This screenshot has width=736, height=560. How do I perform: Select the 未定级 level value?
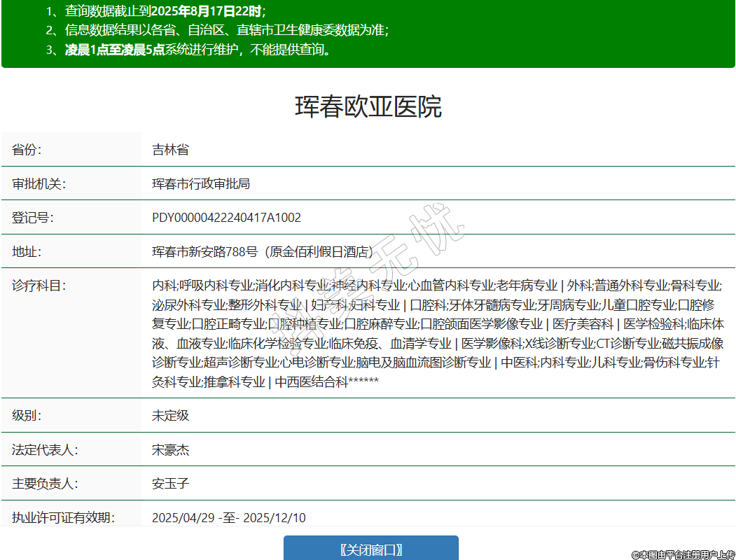(170, 416)
